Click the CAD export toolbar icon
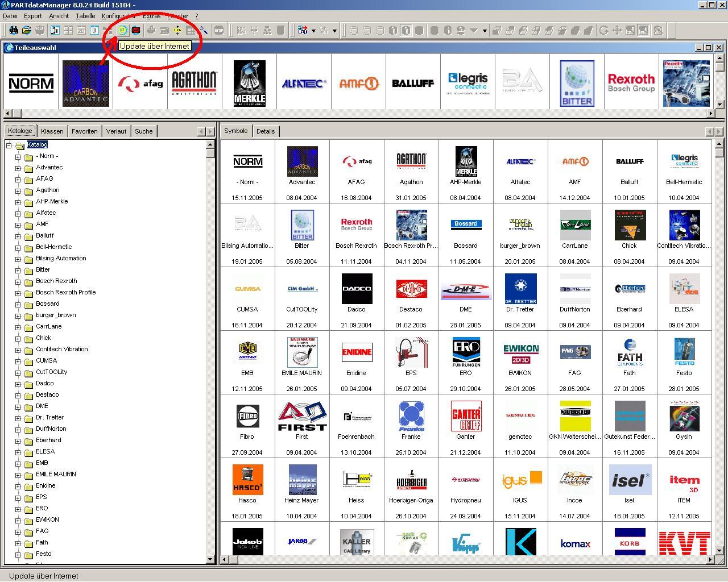Screen dimensions: 728x582 point(303,30)
